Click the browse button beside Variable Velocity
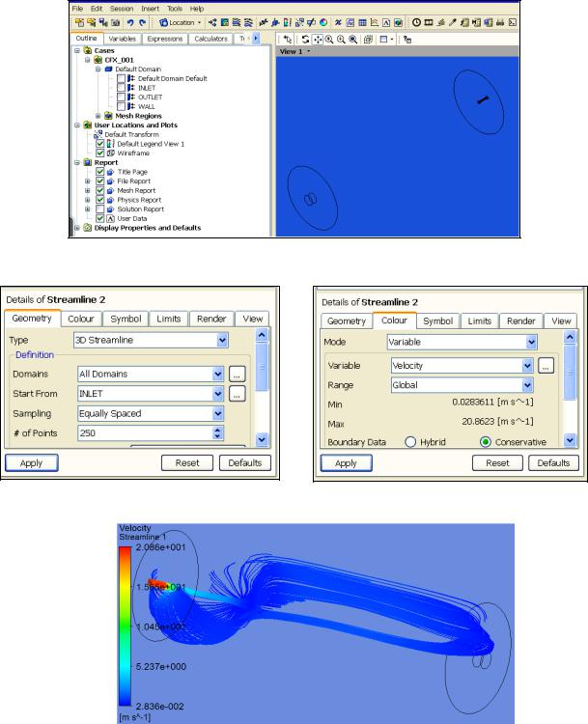 [546, 366]
